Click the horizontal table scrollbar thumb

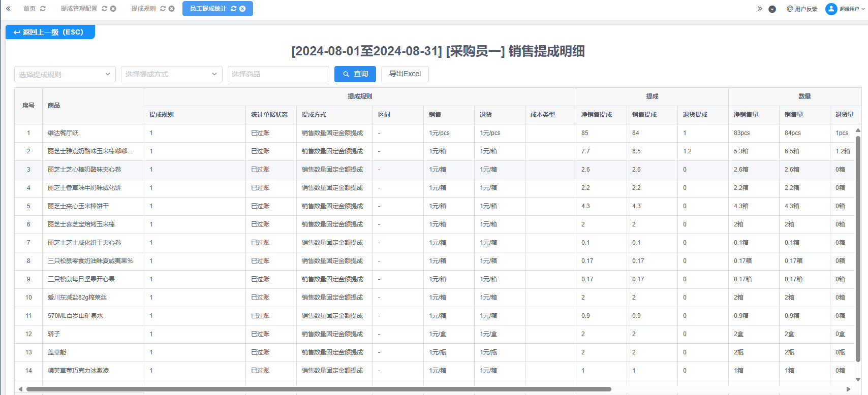point(319,389)
